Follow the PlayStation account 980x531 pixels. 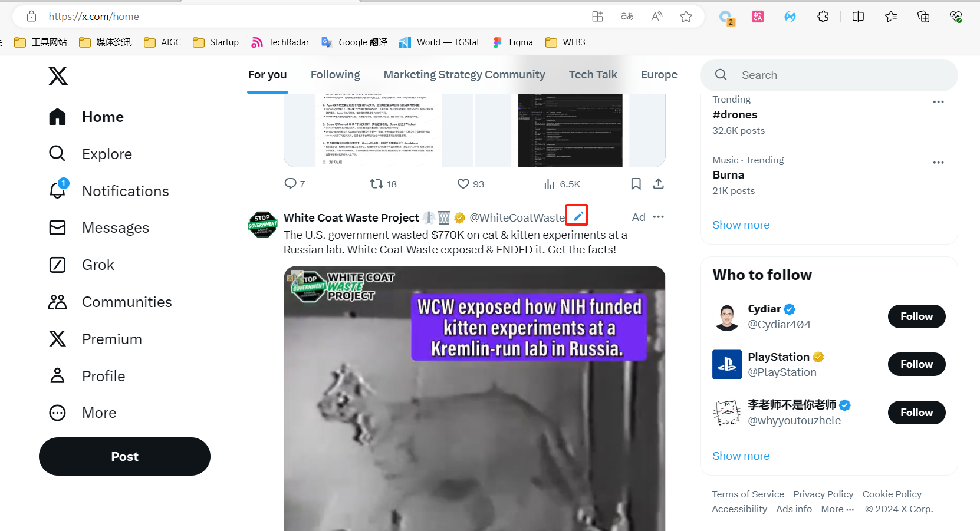coord(916,364)
